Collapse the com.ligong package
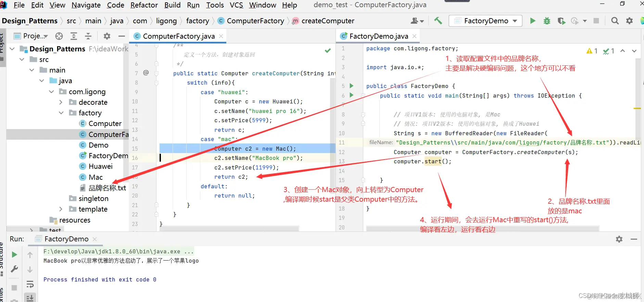Viewport: 644px width, 302px height. (52, 91)
